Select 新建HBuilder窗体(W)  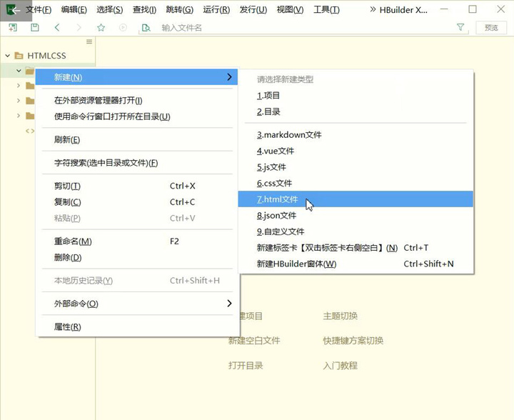pos(356,264)
